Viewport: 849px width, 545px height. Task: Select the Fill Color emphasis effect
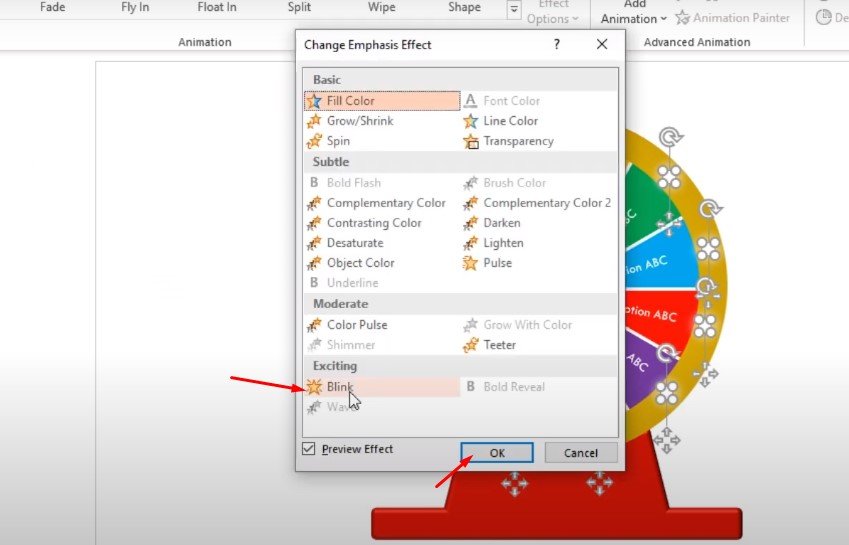382,101
